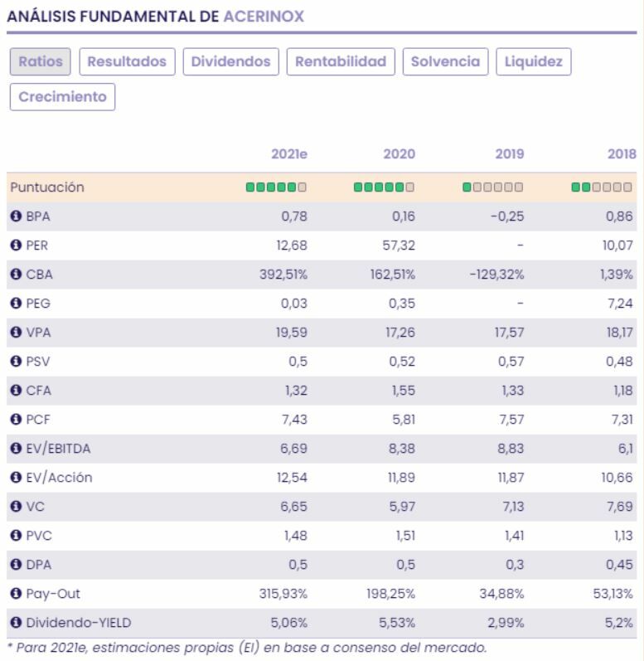This screenshot has height=661, width=644.
Task: Click the ACERINOX company link in title
Action: click(x=264, y=16)
